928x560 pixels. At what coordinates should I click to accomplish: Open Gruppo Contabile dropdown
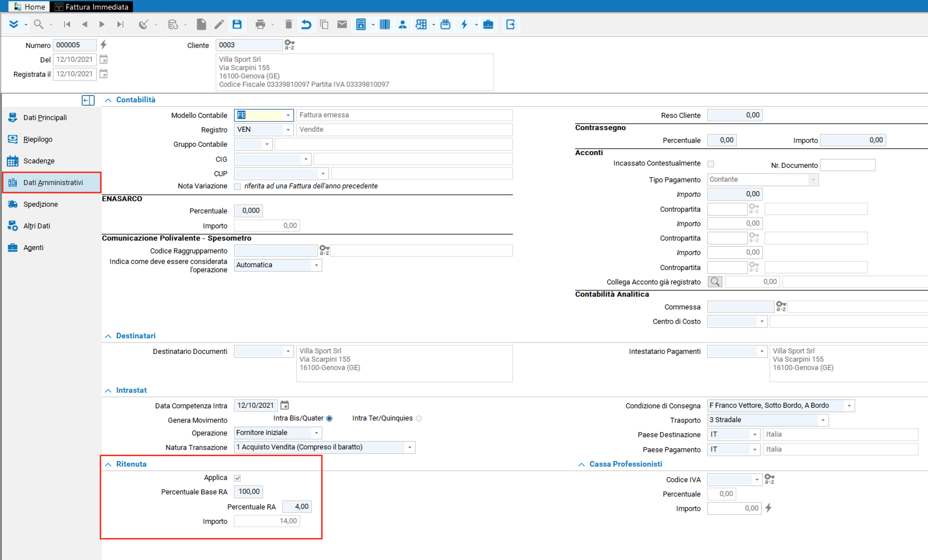point(267,144)
